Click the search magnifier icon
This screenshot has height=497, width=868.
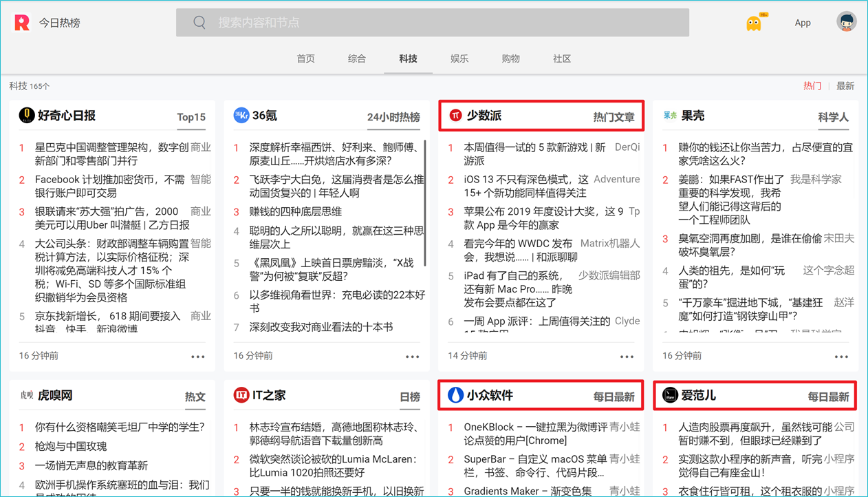click(x=199, y=23)
